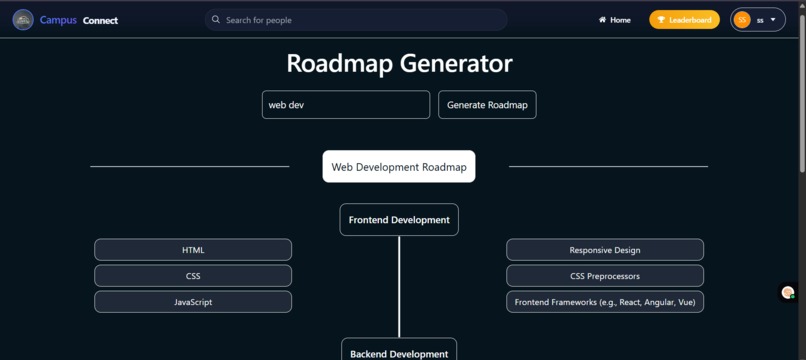Select the Backend Development node
This screenshot has width=806, height=360.
pyautogui.click(x=399, y=350)
